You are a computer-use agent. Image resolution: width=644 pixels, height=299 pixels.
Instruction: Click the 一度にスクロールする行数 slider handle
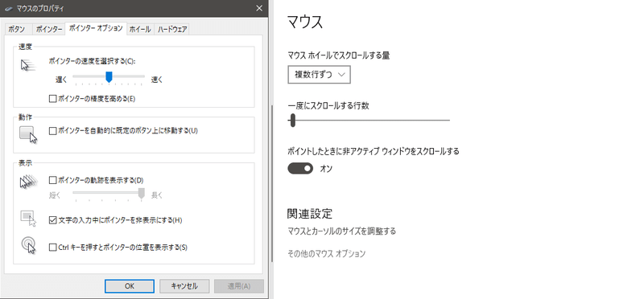pos(292,121)
